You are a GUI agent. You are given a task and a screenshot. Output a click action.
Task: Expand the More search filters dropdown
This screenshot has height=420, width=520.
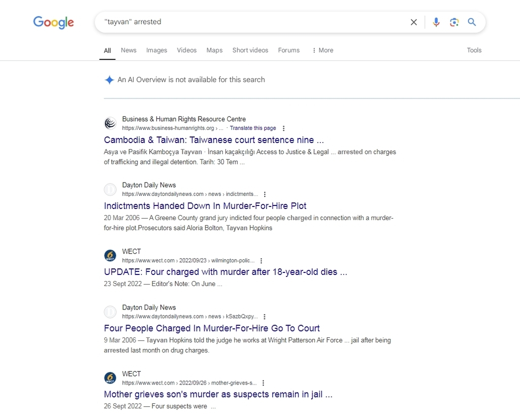(x=322, y=50)
